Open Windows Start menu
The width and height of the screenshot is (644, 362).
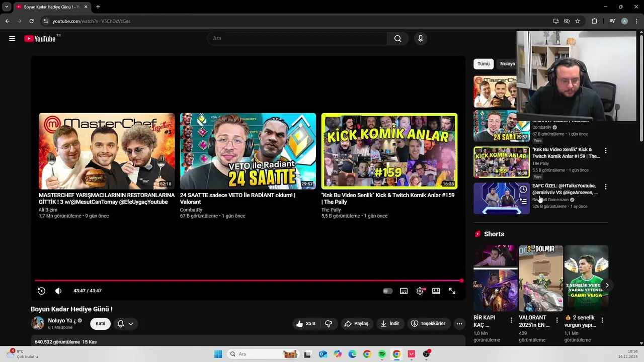coord(218,354)
